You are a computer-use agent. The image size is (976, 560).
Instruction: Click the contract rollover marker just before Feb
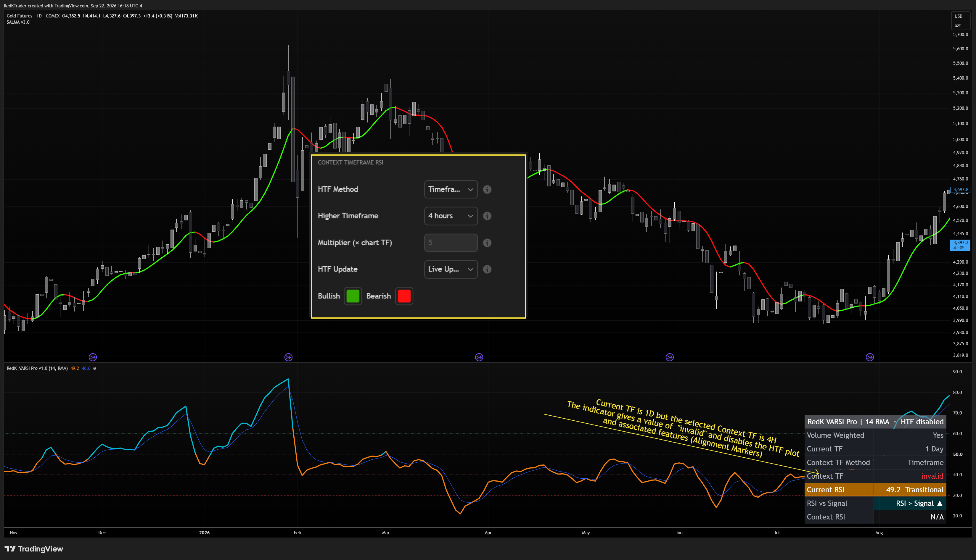coord(288,357)
